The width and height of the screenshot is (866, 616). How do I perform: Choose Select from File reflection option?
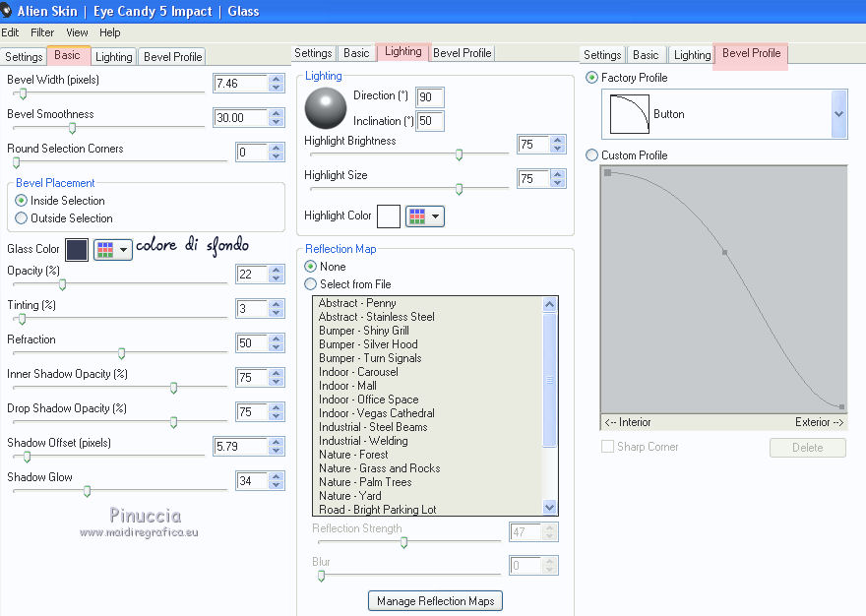310,284
